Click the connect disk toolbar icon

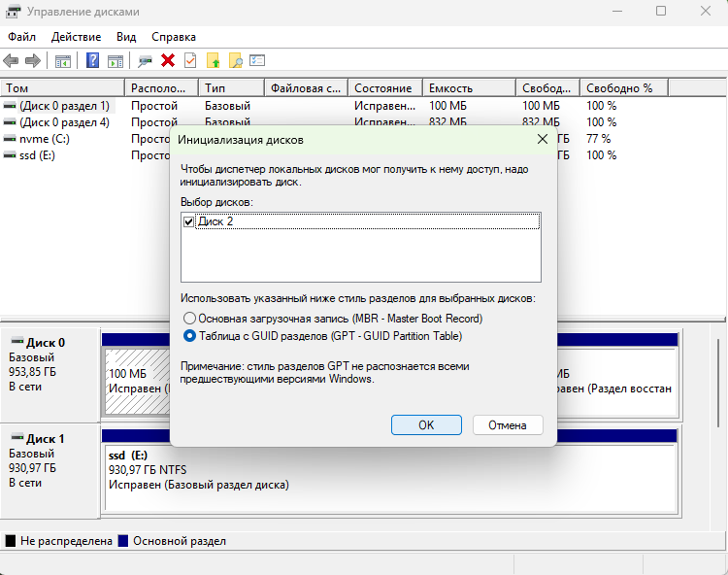click(x=146, y=60)
